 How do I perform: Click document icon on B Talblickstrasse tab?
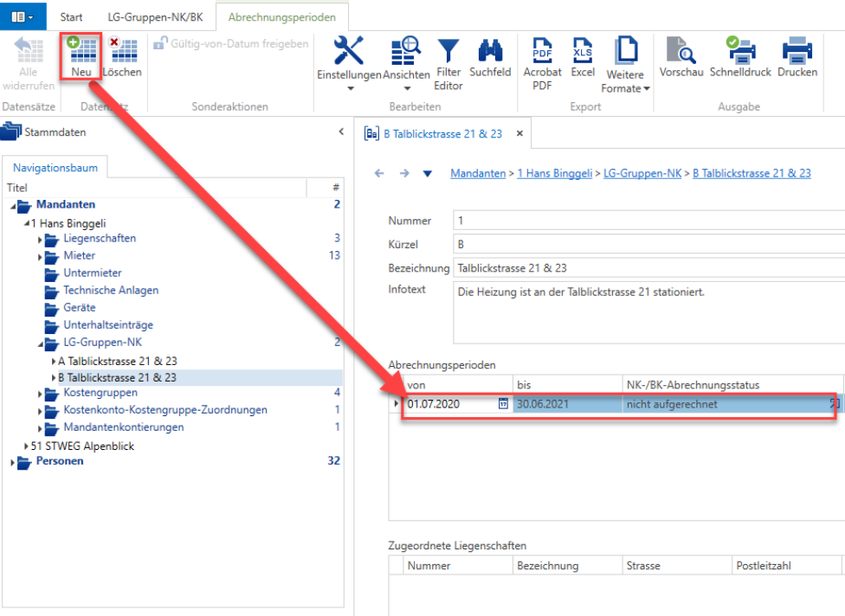371,133
